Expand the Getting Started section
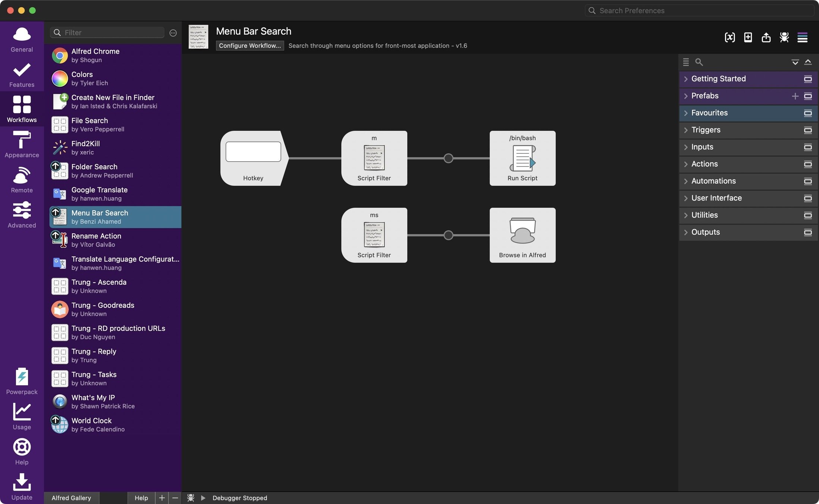 718,79
